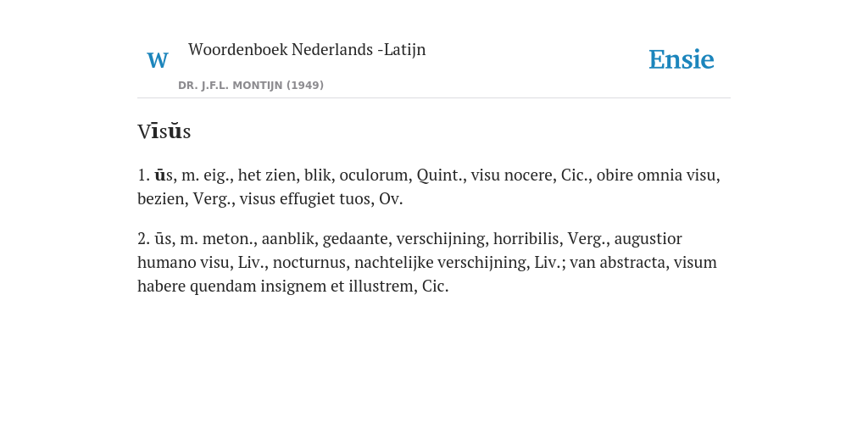868x434 pixels.
Task: Click the word oculorum in definition 1
Action: point(376,175)
